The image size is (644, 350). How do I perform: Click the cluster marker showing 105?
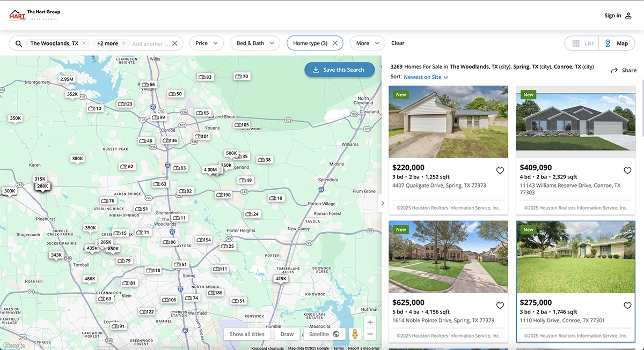click(x=241, y=125)
